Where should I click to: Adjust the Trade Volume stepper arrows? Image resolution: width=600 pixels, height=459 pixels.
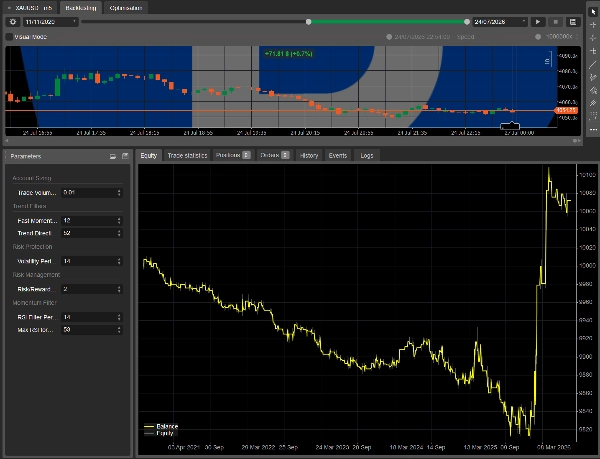pyautogui.click(x=119, y=192)
